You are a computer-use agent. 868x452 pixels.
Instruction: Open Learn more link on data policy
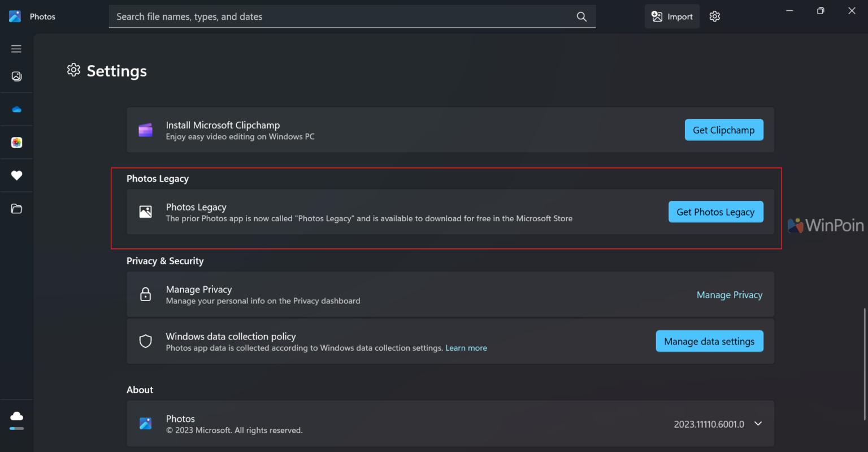coord(466,348)
